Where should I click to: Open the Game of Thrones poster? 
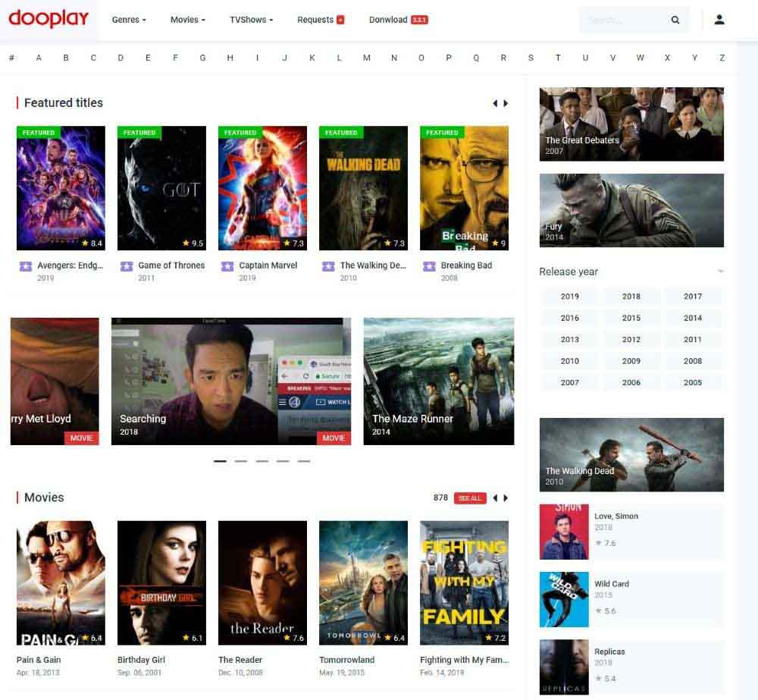click(161, 188)
